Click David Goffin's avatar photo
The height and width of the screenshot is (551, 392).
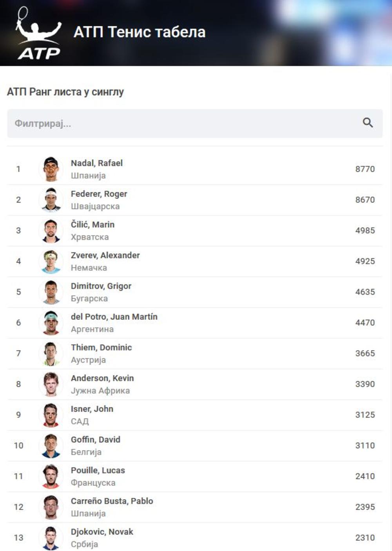(x=51, y=446)
